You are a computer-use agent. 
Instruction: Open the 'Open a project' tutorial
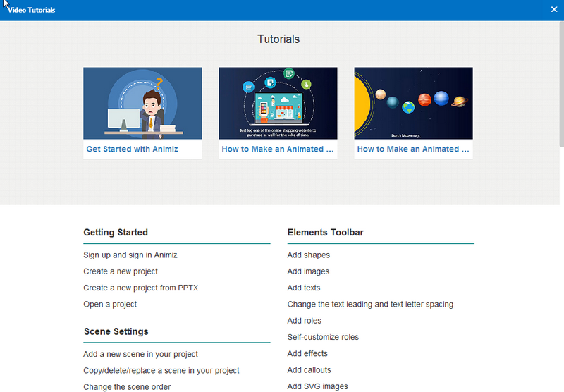point(110,305)
